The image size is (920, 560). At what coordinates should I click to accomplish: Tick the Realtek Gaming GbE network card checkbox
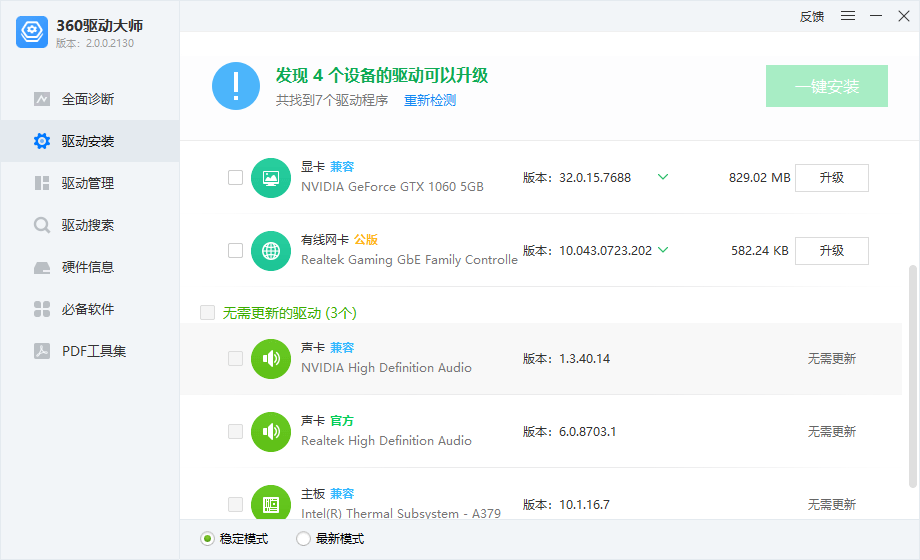pos(235,251)
